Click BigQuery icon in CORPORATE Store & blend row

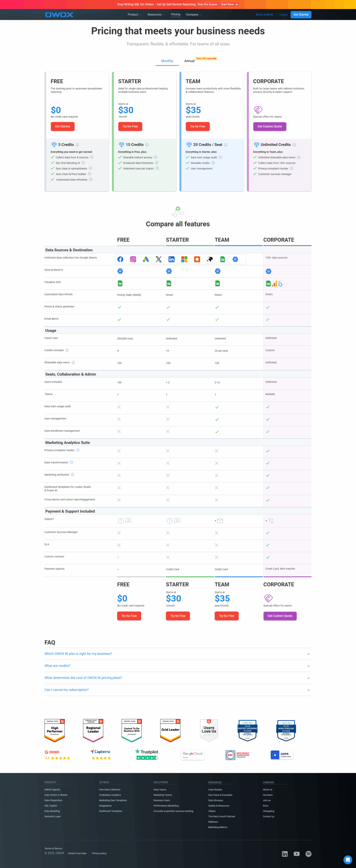268,271
